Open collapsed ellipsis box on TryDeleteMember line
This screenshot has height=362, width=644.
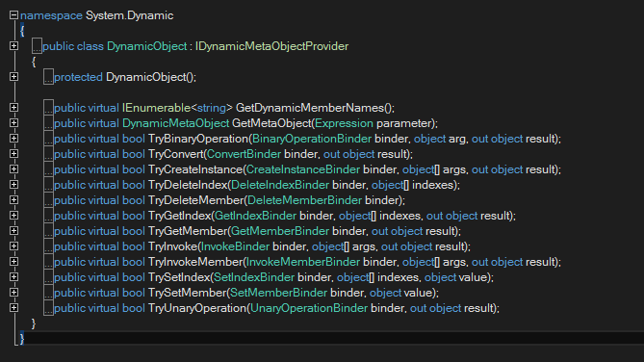click(48, 200)
